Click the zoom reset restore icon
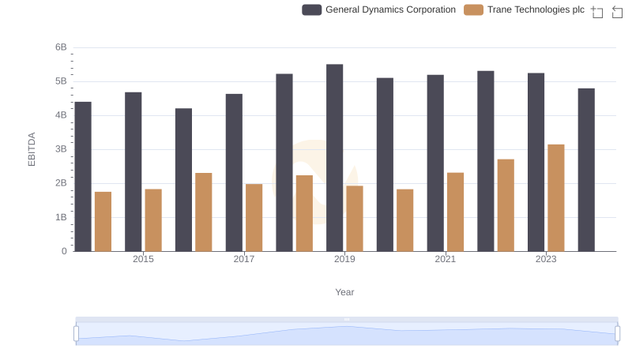This screenshot has width=632, height=364. coord(617,12)
